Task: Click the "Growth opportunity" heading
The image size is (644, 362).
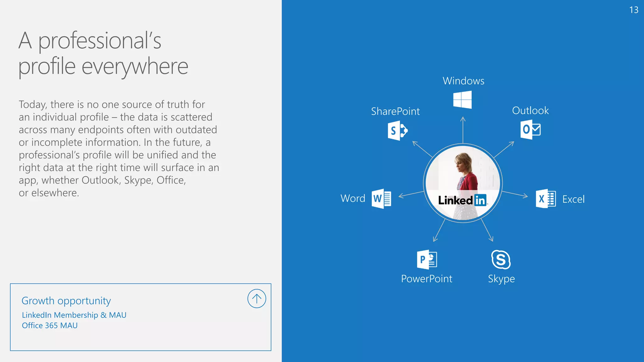Action: (66, 301)
